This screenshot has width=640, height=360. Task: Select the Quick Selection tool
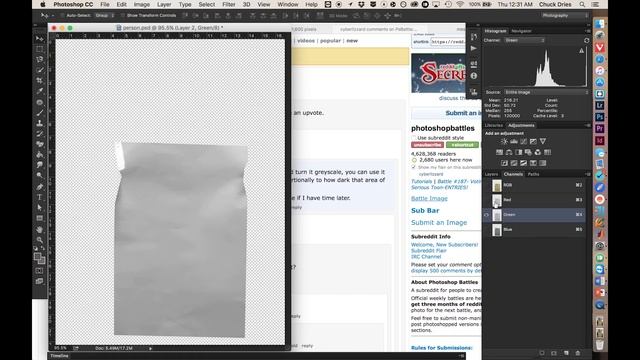pos(40,70)
